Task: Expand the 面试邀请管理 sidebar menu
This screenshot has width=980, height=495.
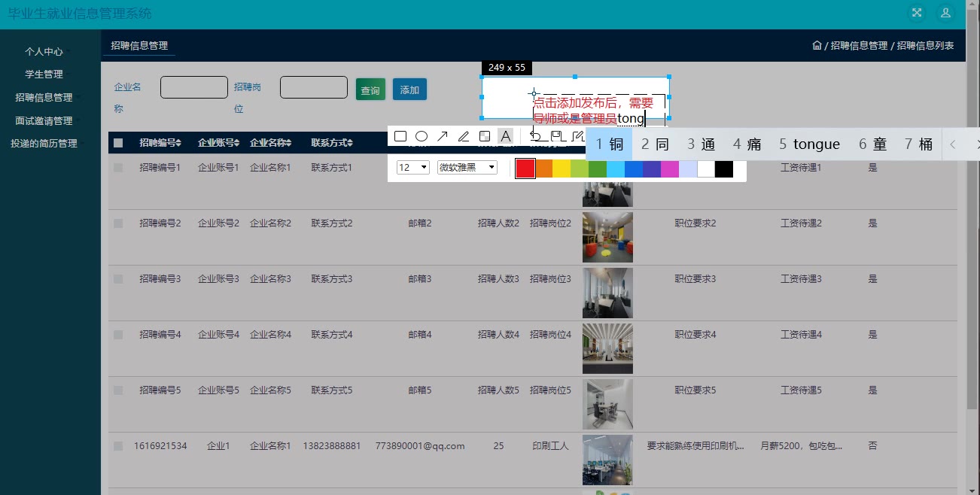Action: tap(44, 120)
